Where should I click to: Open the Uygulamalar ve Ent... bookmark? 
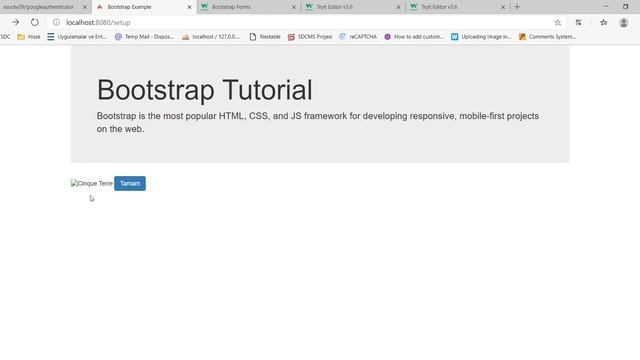(77, 37)
